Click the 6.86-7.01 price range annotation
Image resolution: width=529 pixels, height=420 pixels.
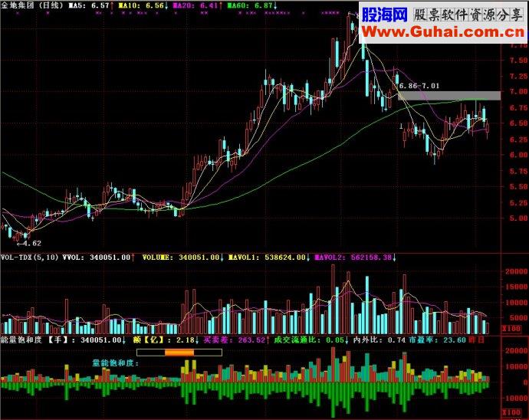pyautogui.click(x=419, y=86)
